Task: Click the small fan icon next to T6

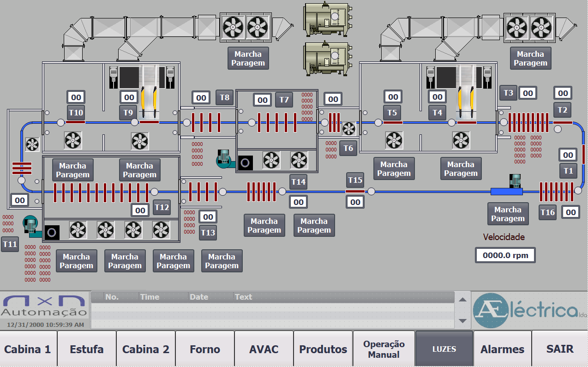Action: [x=348, y=128]
